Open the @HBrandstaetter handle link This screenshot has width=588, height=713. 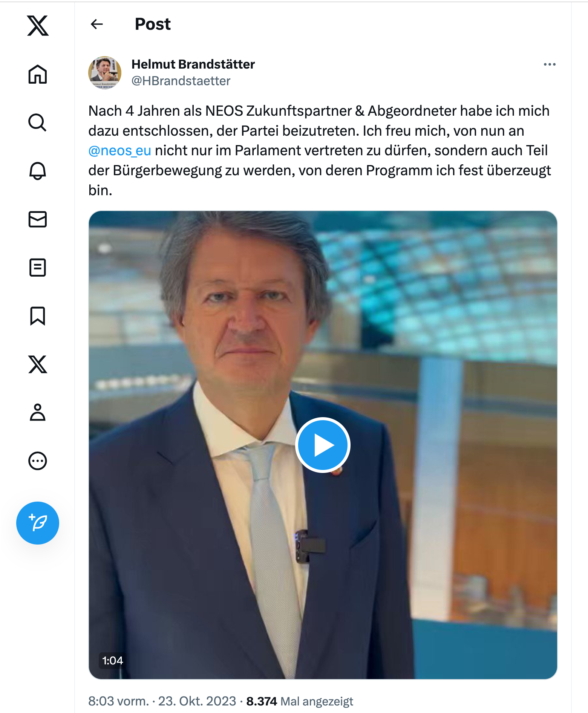click(x=181, y=81)
